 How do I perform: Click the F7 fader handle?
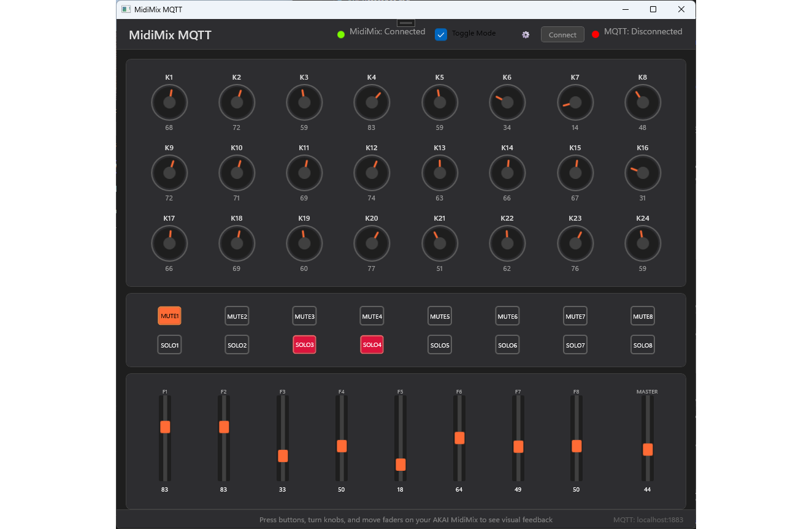pos(518,447)
